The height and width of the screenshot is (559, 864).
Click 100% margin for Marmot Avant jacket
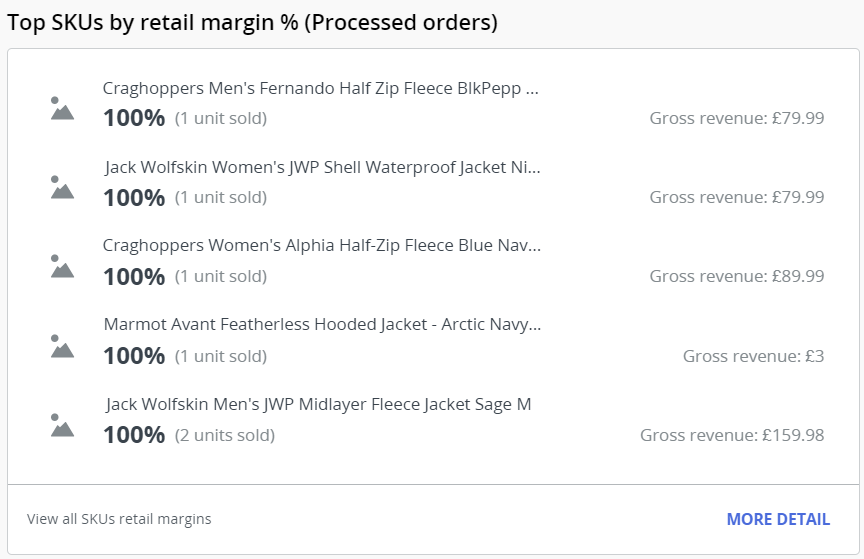click(134, 356)
